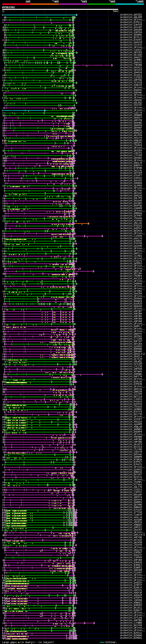Click the green ~80% legend color bar
The width and height of the screenshot is (146, 644).
click(x=101, y=4)
